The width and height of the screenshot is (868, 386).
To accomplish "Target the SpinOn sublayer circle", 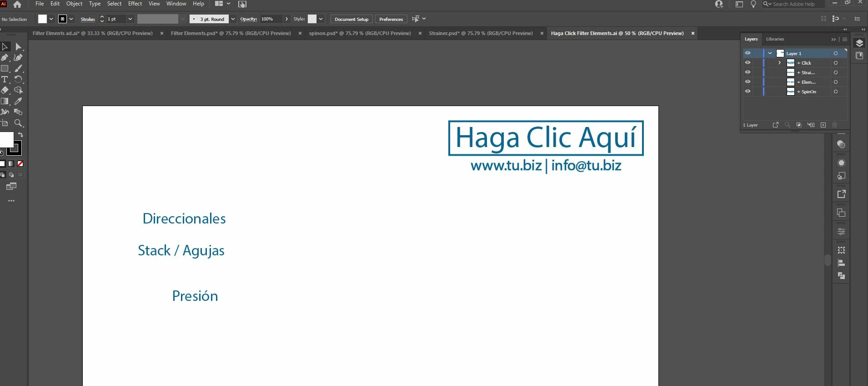I will click(836, 91).
